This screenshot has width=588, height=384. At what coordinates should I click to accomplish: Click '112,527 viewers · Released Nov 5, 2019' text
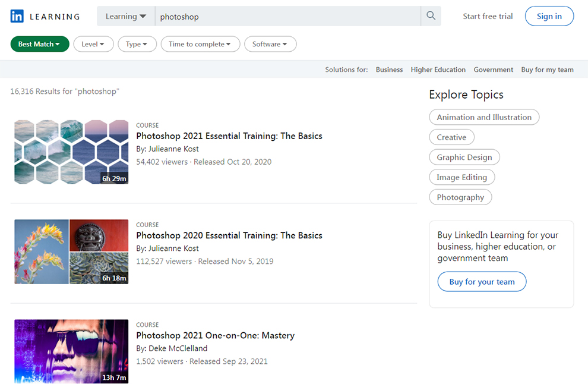coord(205,262)
